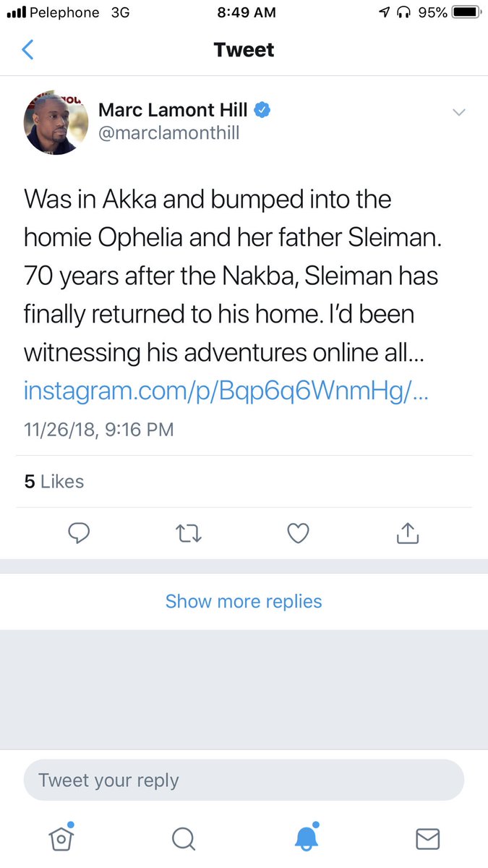Viewport: 488px width, 868px height.
Task: Tap the @marclamonthill handle
Action: coord(168,134)
